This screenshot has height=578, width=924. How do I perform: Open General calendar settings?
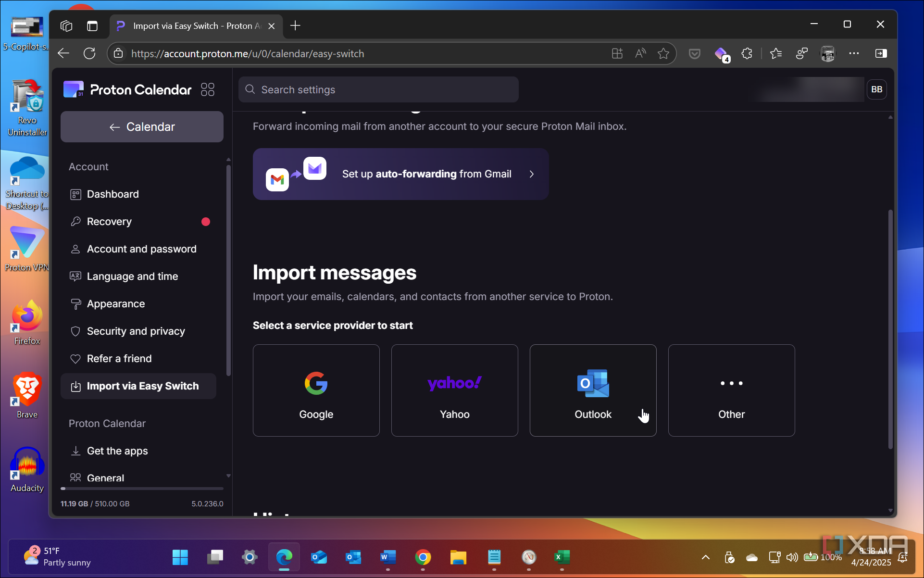138,477
